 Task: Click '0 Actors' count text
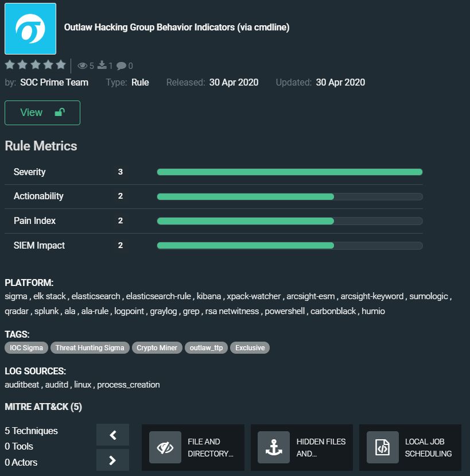tap(21, 462)
